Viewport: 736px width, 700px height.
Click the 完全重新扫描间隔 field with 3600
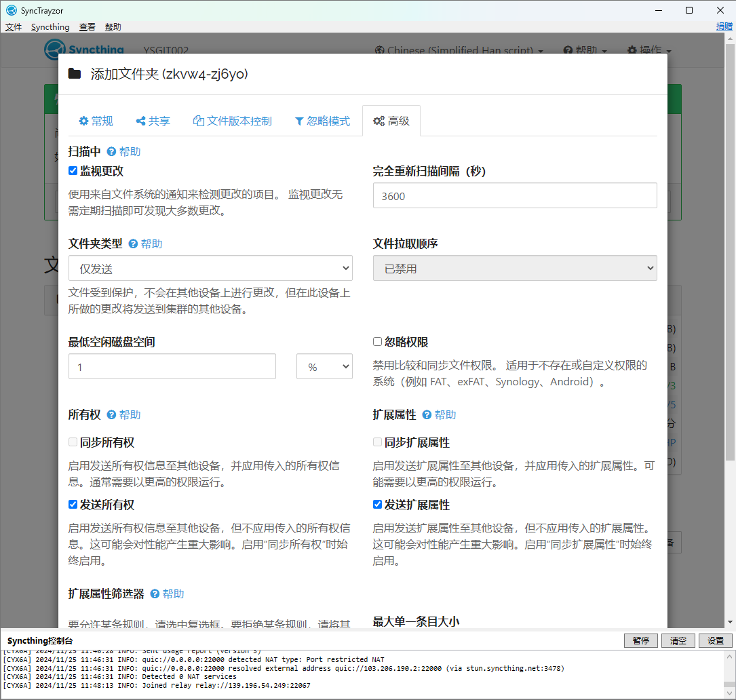(x=515, y=195)
